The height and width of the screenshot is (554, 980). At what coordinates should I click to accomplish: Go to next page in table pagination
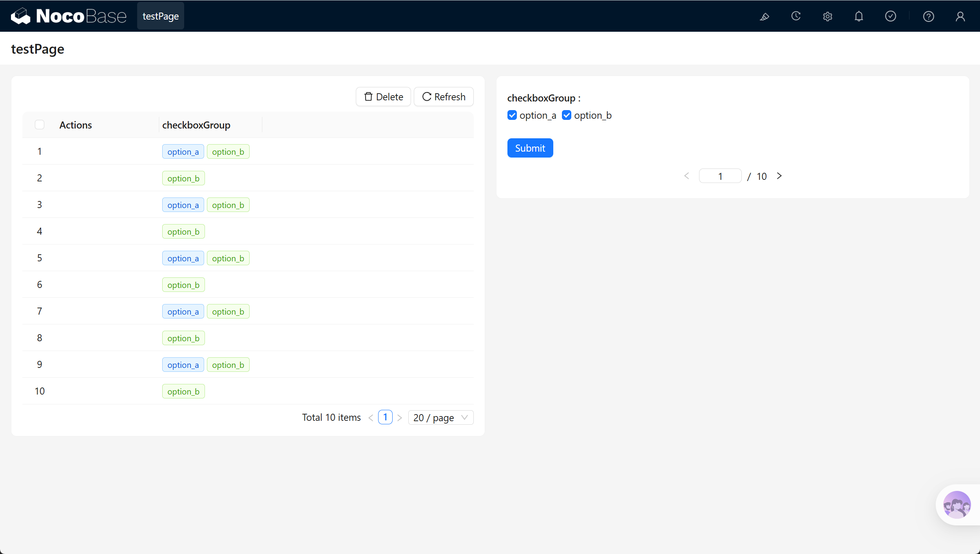point(399,418)
